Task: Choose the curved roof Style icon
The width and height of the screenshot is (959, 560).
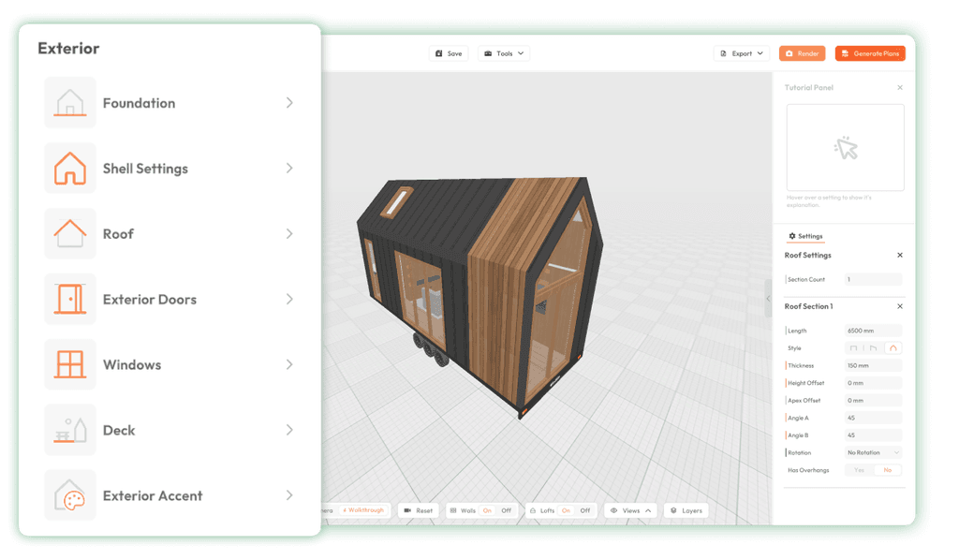Action: (893, 347)
